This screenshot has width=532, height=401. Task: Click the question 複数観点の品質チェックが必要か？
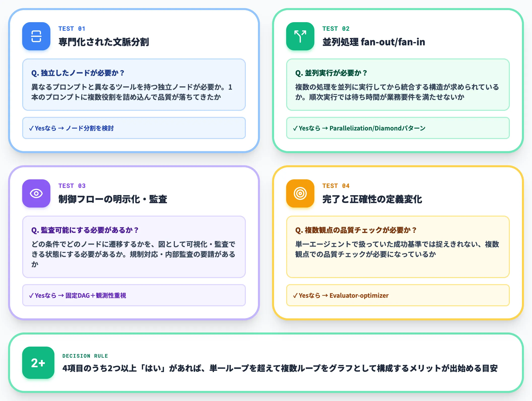pos(356,230)
